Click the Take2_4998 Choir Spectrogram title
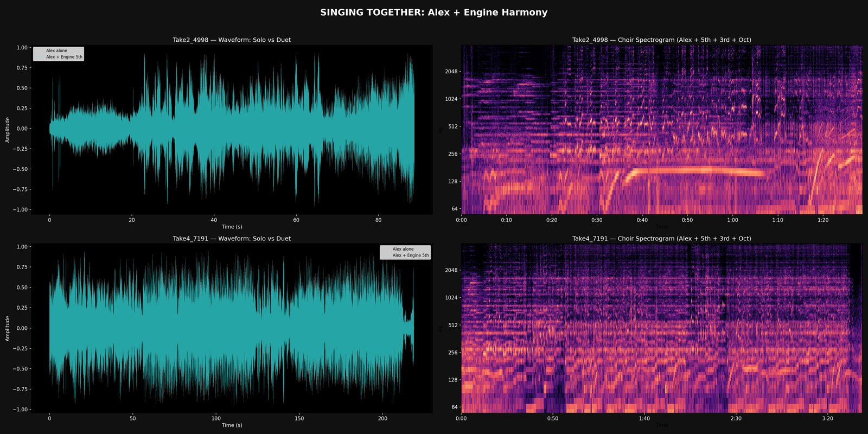The image size is (868, 434). 662,40
